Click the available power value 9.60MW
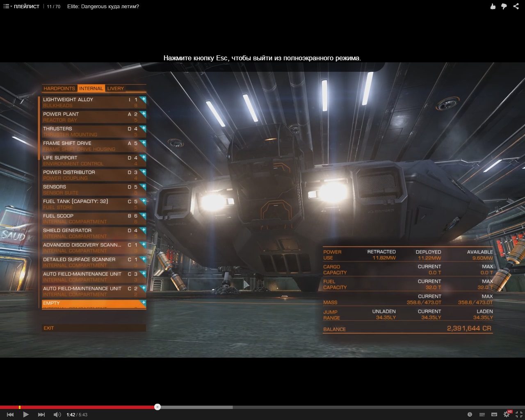Image resolution: width=525 pixels, height=420 pixels. pyautogui.click(x=482, y=258)
